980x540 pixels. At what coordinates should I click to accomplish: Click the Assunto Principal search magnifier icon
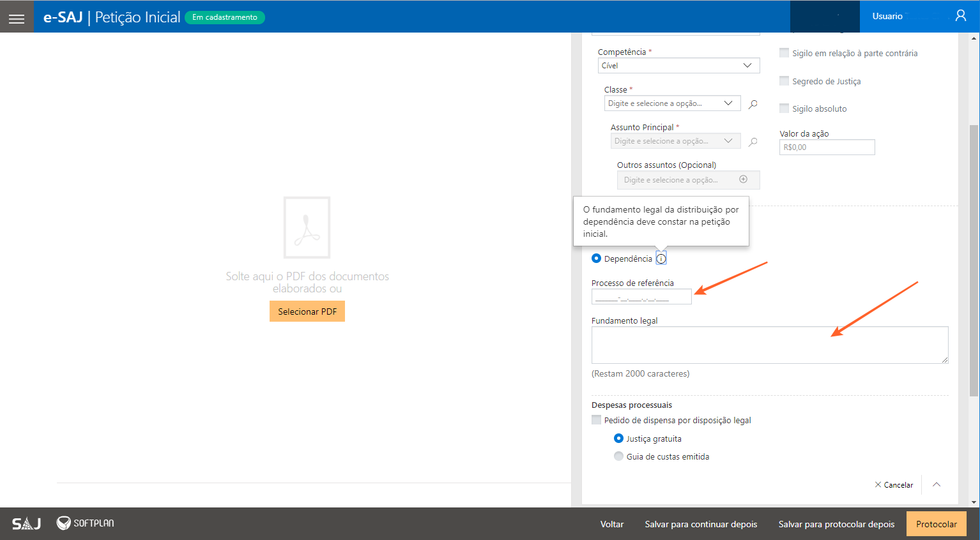(x=753, y=142)
